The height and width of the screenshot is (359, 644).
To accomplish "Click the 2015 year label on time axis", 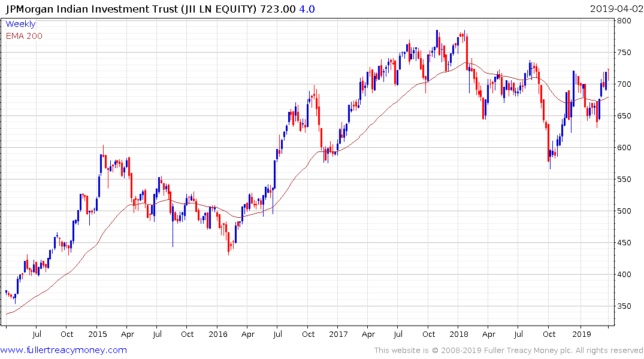I will 97,334.
